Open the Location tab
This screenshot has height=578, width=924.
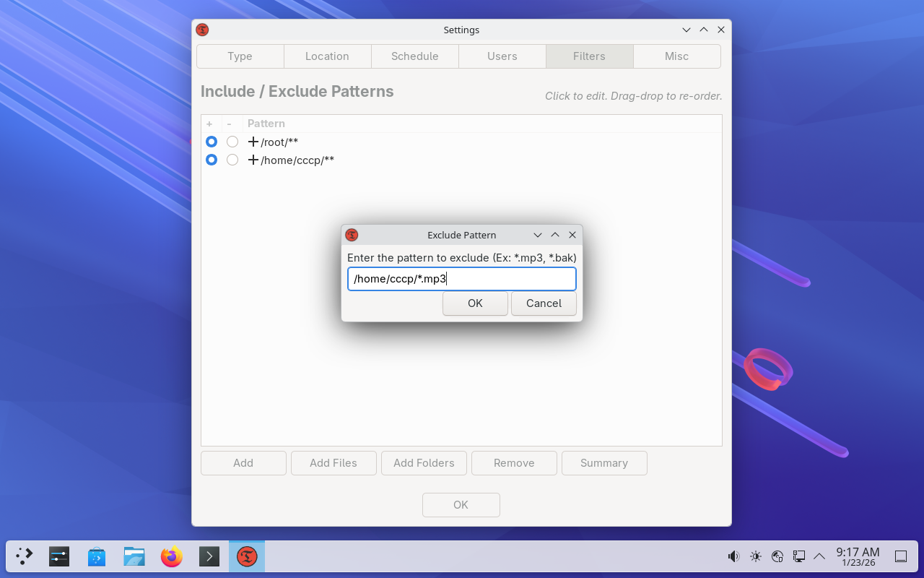point(327,56)
